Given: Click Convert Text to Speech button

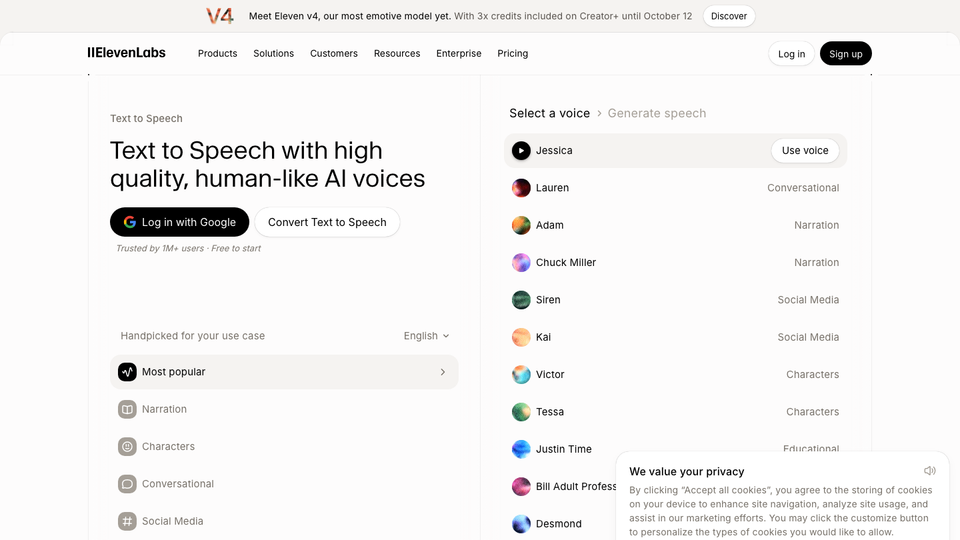Looking at the screenshot, I should click(x=327, y=222).
